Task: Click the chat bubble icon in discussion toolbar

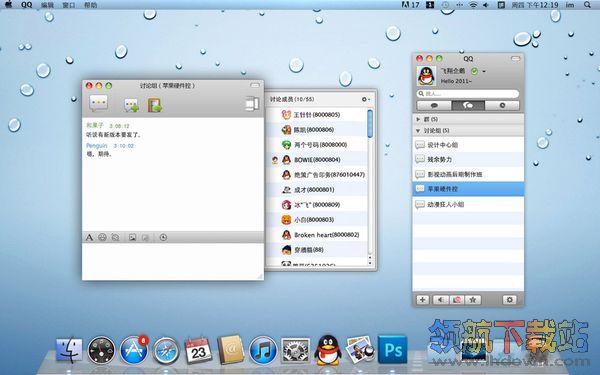Action: (99, 103)
